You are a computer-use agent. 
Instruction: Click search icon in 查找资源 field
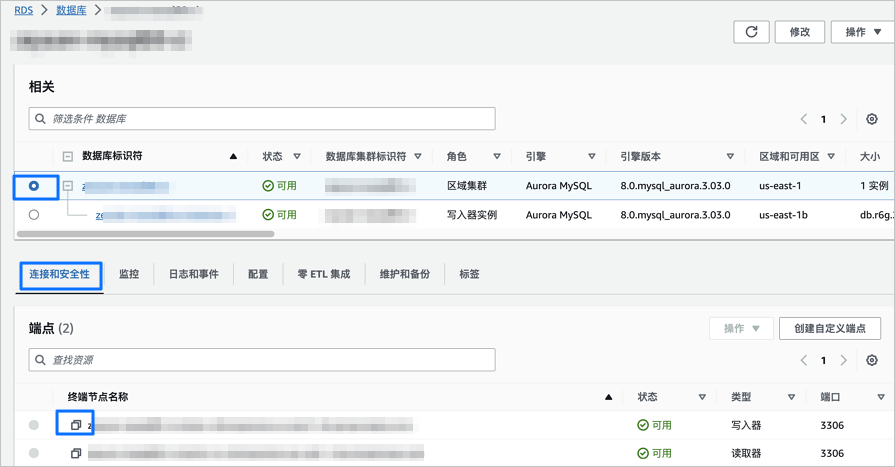tap(40, 360)
